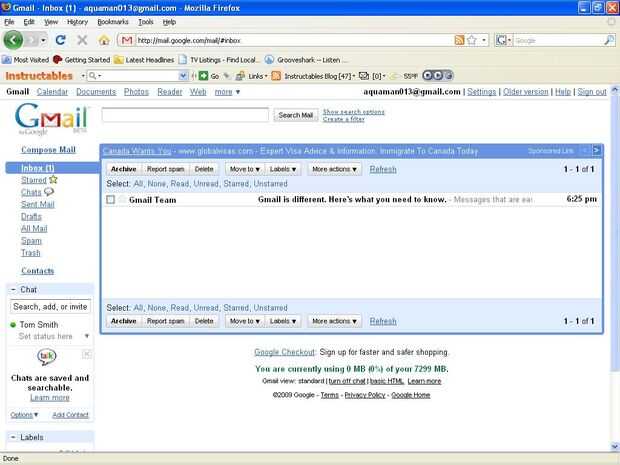The width and height of the screenshot is (620, 465).
Task: Open the Tools menu
Action: (x=146, y=22)
